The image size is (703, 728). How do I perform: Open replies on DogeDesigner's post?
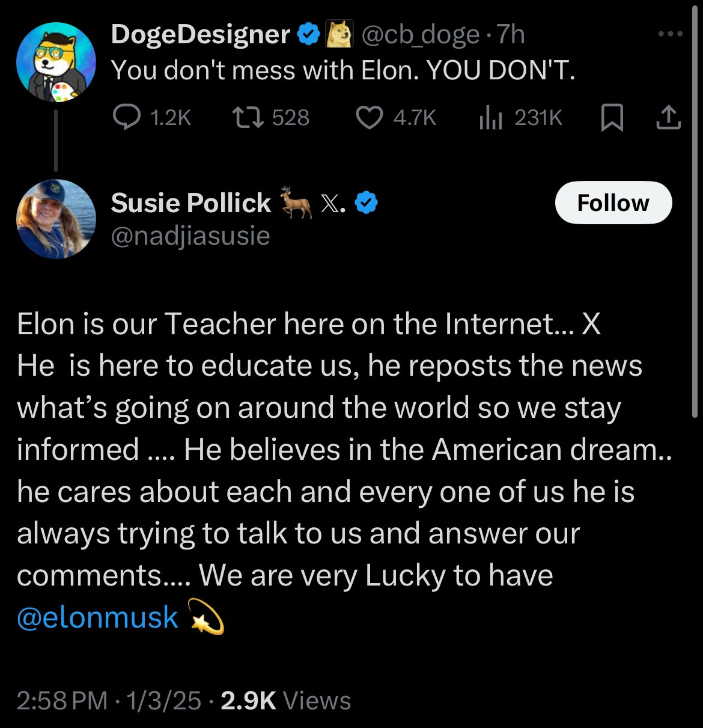tap(153, 118)
